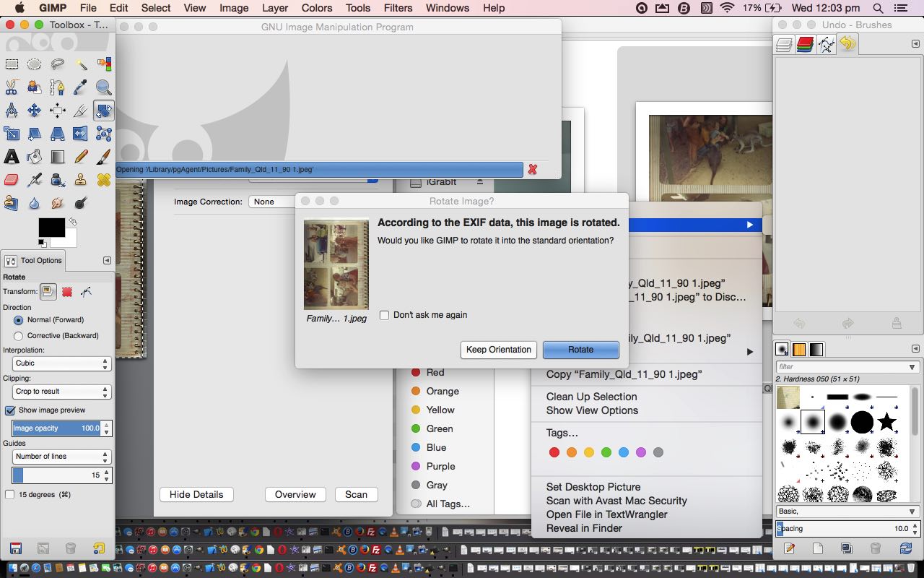The height and width of the screenshot is (578, 924).
Task: Cancel file opening with red X
Action: point(533,169)
